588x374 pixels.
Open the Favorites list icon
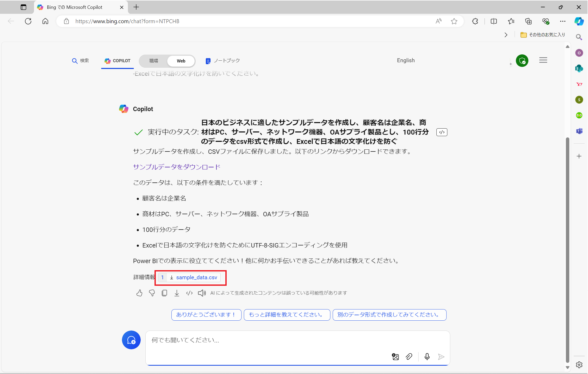(x=511, y=21)
